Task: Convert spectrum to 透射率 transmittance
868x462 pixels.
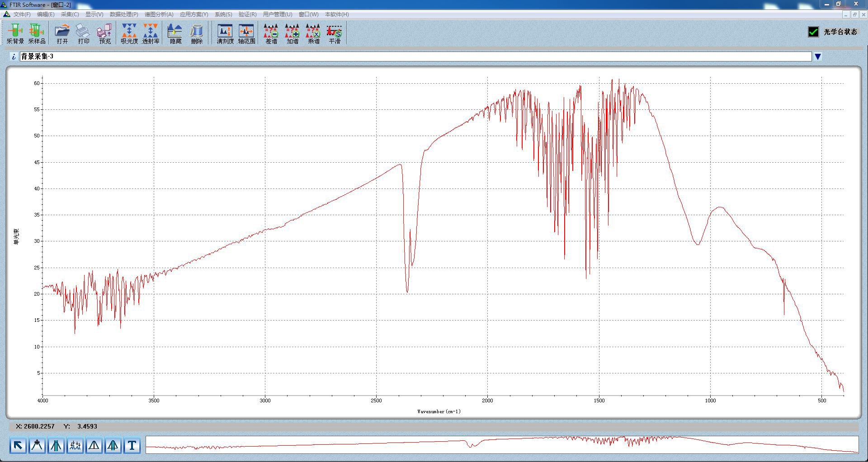Action: coord(151,33)
